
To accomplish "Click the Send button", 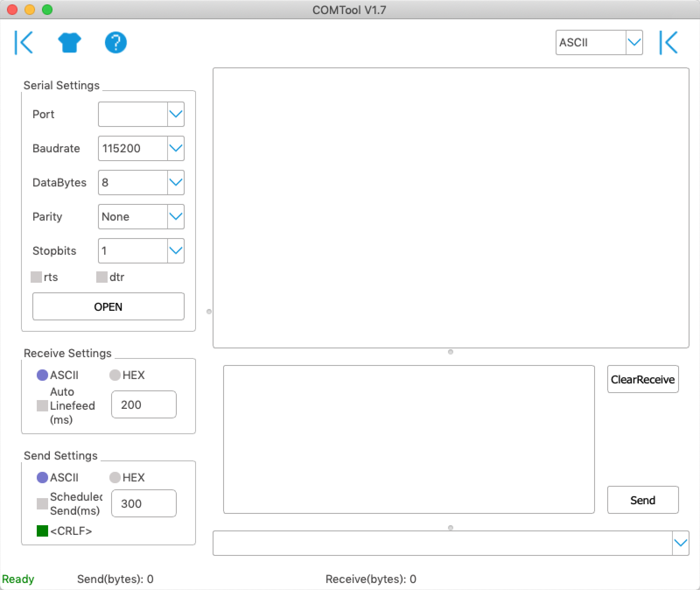I will click(643, 500).
